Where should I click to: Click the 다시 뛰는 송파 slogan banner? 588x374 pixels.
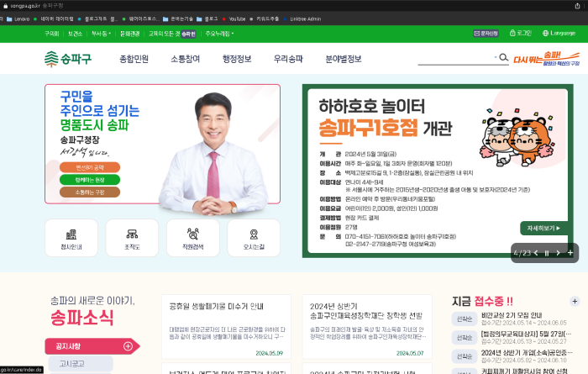coord(546,59)
